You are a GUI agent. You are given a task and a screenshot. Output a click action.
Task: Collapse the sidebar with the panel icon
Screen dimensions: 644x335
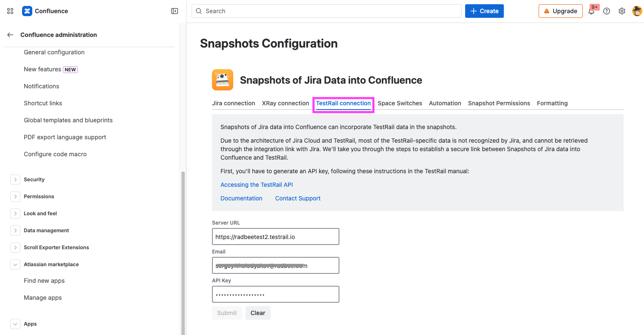[x=175, y=11]
